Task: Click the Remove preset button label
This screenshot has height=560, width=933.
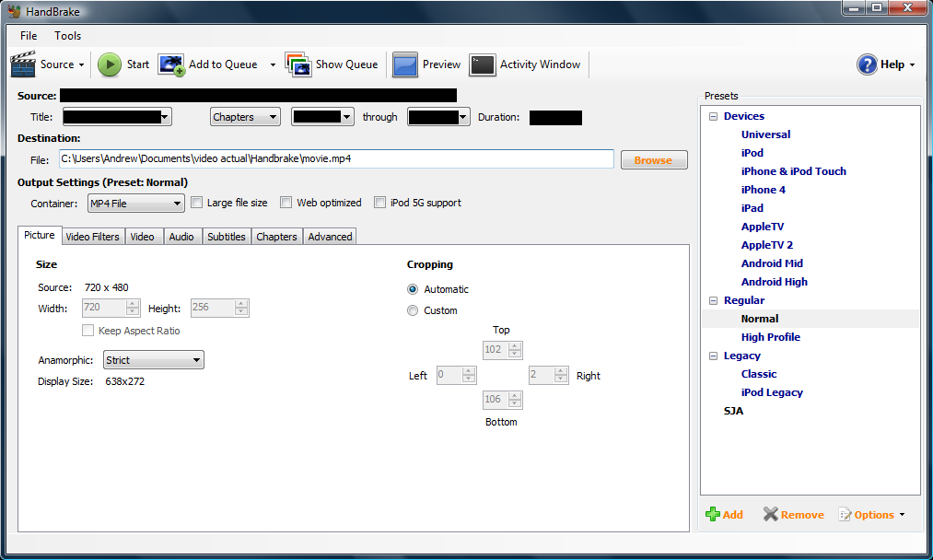Action: tap(802, 515)
